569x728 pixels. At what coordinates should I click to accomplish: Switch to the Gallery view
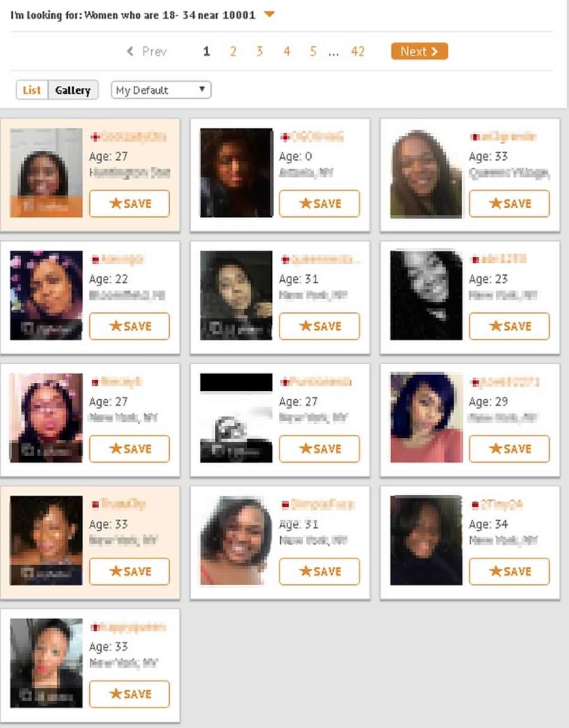[x=73, y=90]
